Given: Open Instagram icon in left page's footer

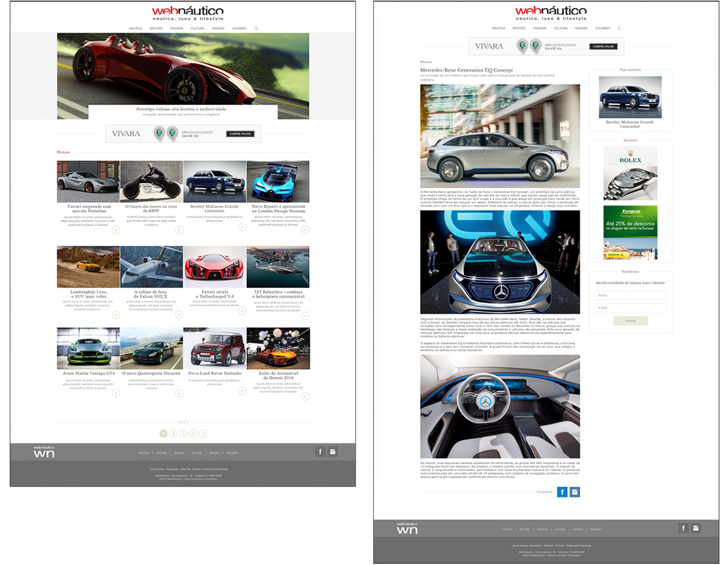Looking at the screenshot, I should (333, 452).
